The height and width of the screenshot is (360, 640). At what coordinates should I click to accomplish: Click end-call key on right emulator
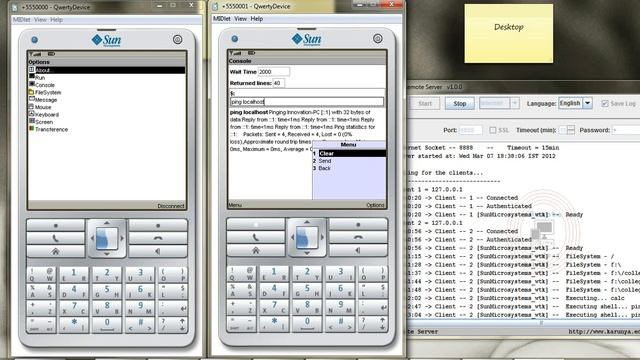pyautogui.click(x=358, y=237)
